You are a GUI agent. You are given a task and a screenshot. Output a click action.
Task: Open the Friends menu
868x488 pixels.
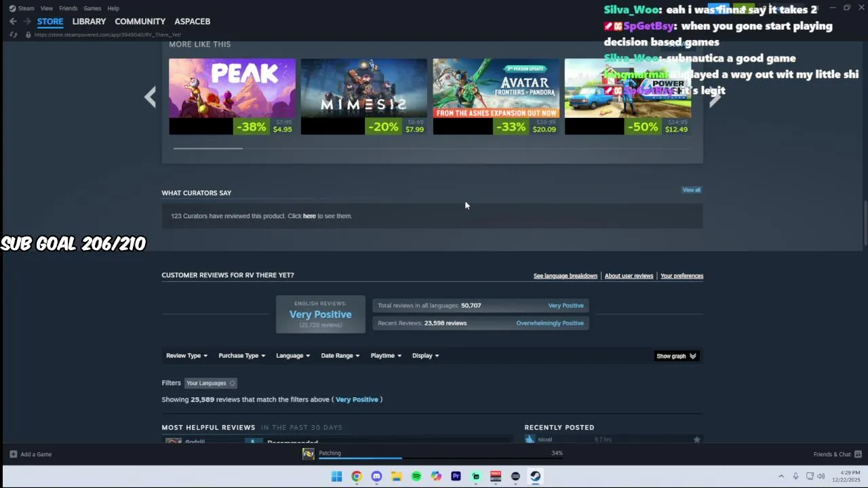68,8
